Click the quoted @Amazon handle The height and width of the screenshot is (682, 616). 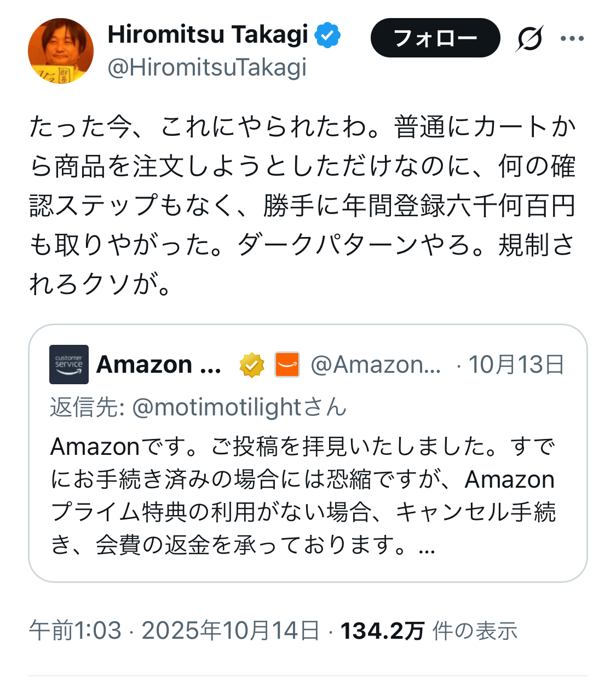click(x=376, y=365)
